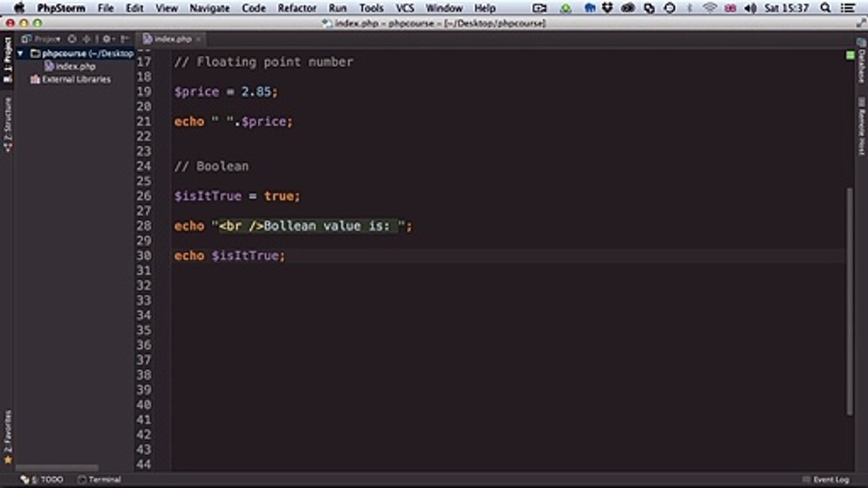The image size is (868, 488).
Task: Open Project panel settings gear
Action: 107,39
